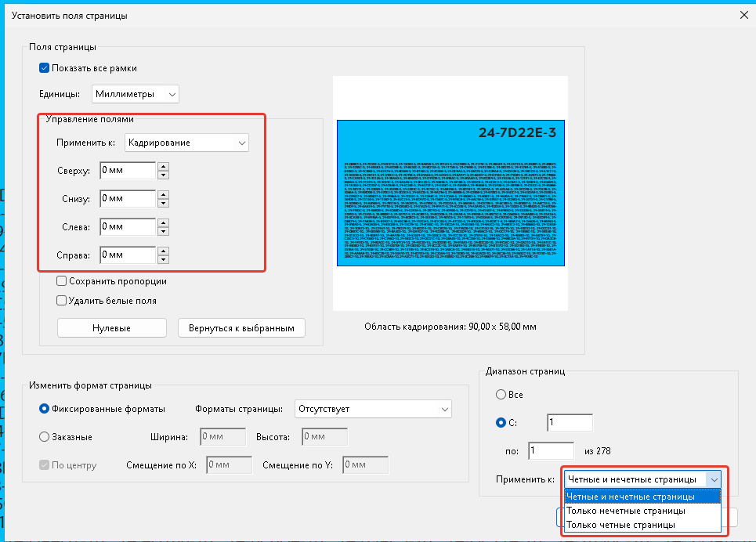This screenshot has width=756, height=542.
Task: Choose Только нечетные страницы from list
Action: 620,511
